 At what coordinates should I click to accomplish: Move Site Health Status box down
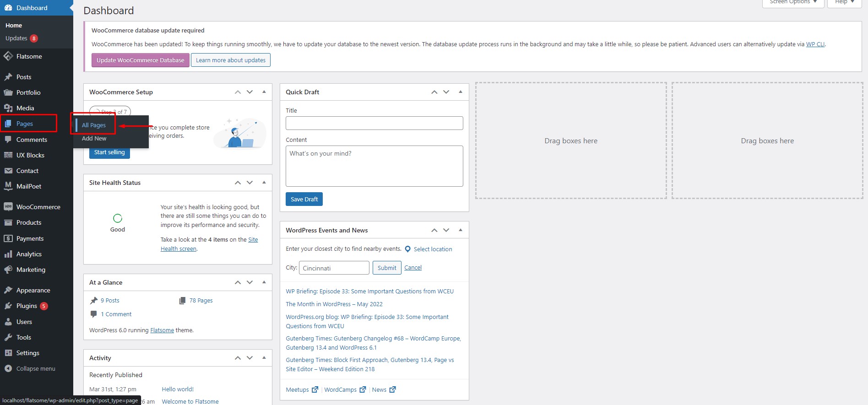tap(250, 183)
